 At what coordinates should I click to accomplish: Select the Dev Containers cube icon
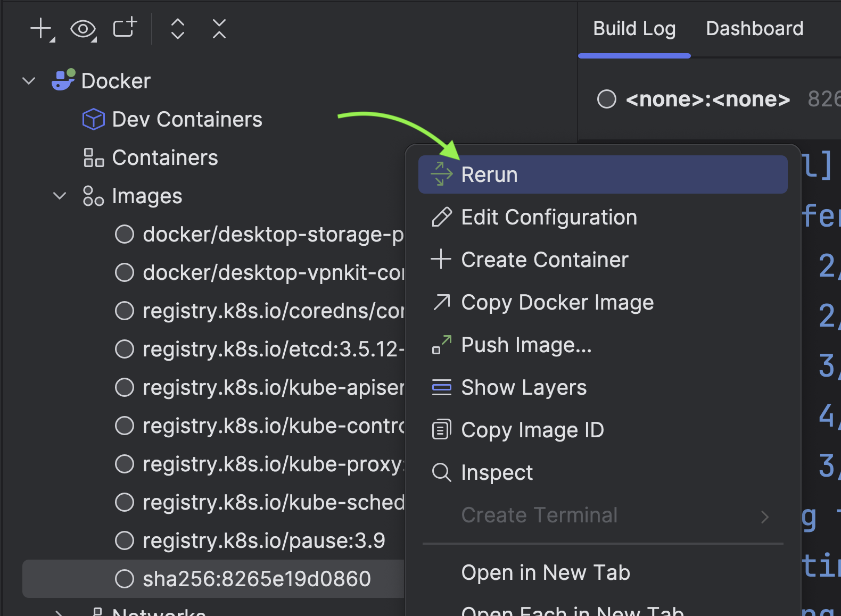pyautogui.click(x=94, y=119)
